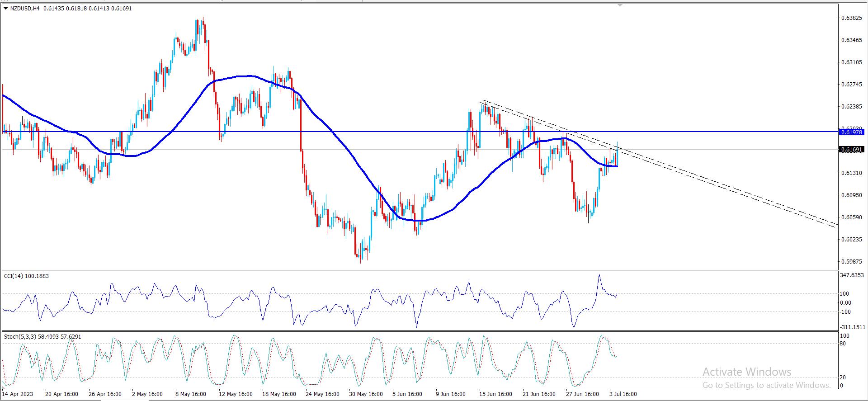
Task: Click the 30 May 16:00 time label
Action: (366, 394)
